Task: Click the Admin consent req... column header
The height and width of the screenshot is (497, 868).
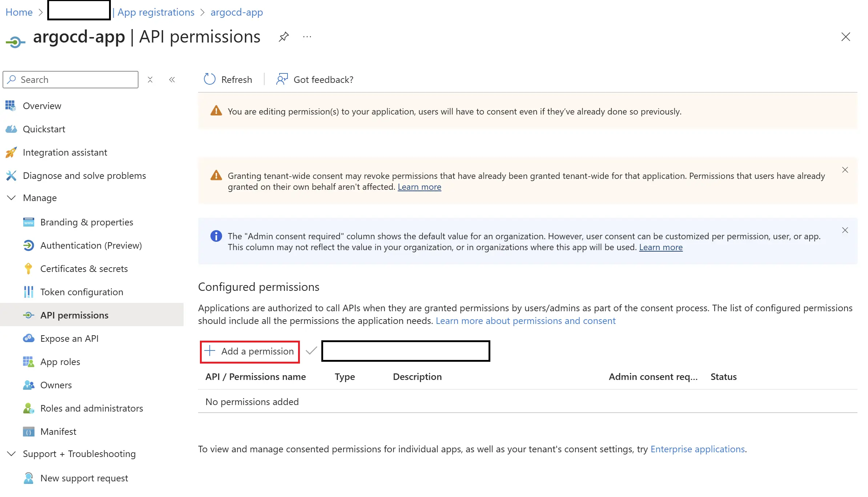Action: [653, 377]
